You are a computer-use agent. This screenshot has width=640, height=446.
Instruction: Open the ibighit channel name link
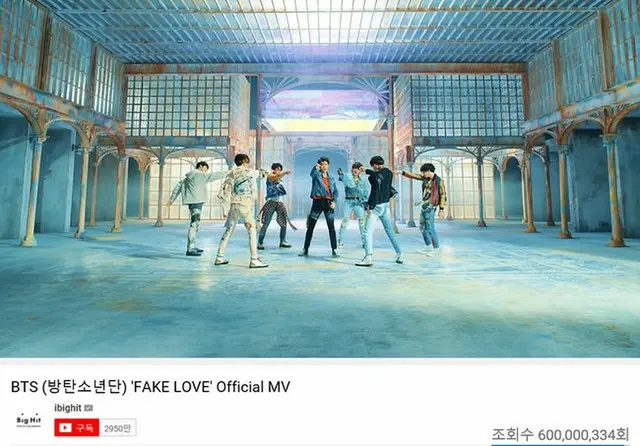[x=68, y=408]
